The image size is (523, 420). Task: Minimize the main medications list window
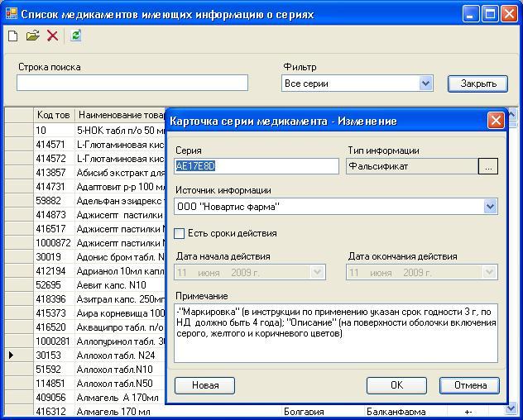pos(472,14)
